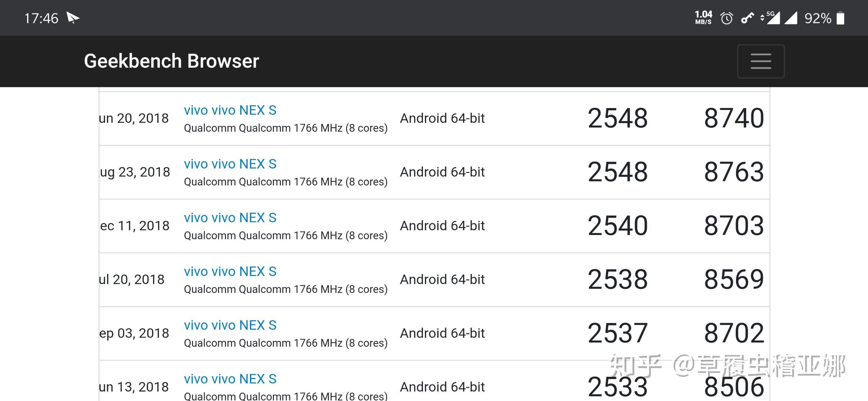
Task: Open the vivo NEX S result from Jun 13, 2018
Action: [230, 379]
